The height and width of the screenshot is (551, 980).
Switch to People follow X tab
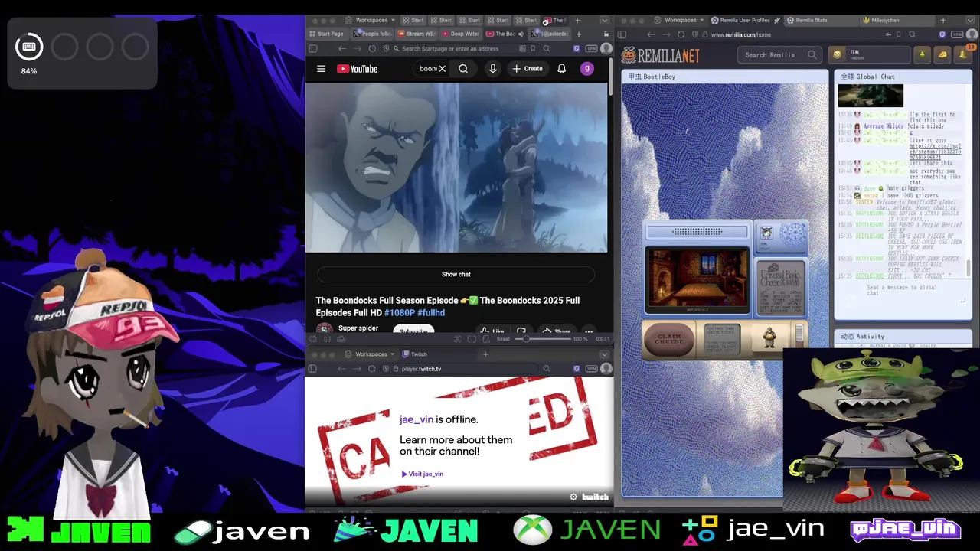point(373,34)
